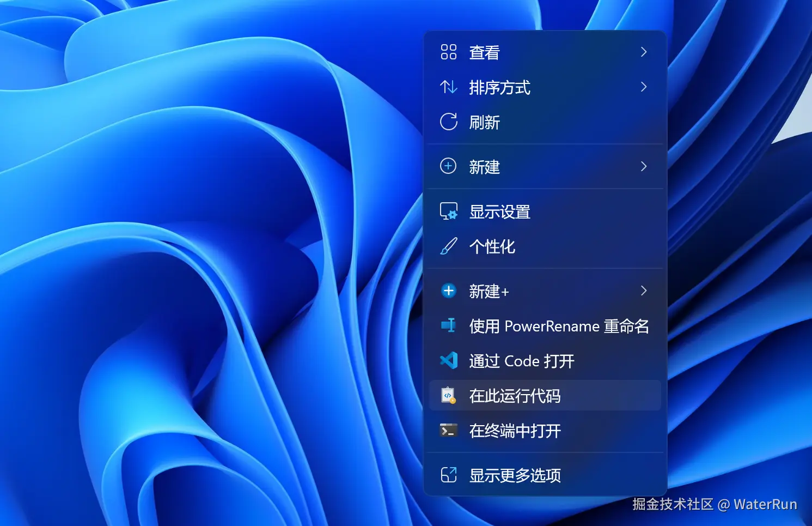Expand the "新建" submenu chevron
812x526 pixels.
click(x=643, y=166)
